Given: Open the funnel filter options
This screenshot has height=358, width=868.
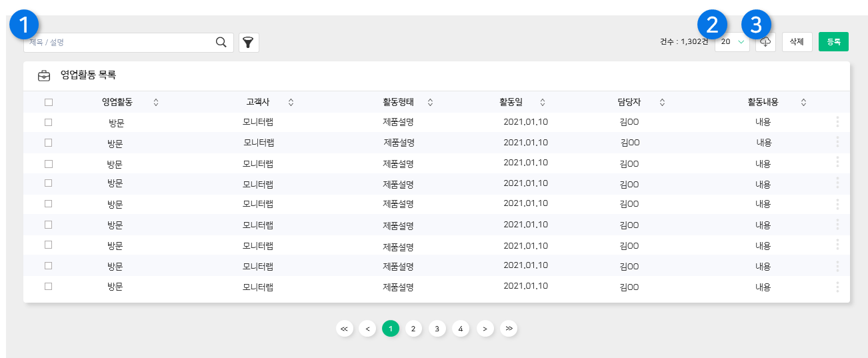Looking at the screenshot, I should pyautogui.click(x=249, y=43).
